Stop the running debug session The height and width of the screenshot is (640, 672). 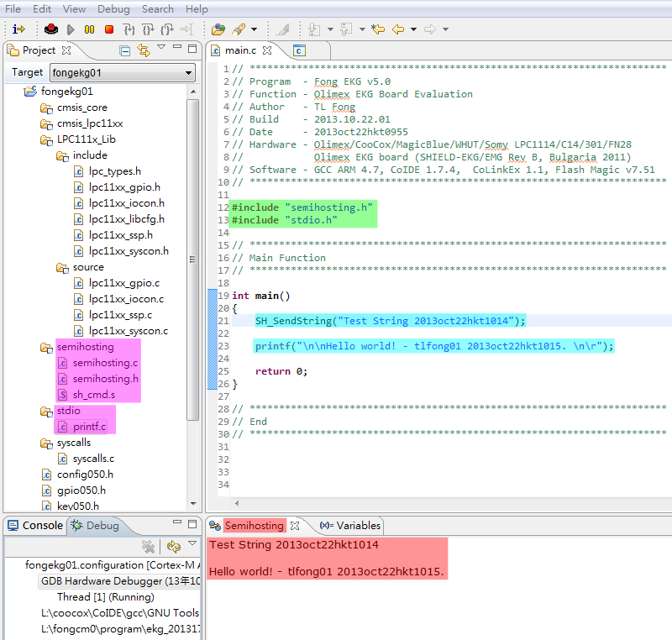tap(108, 29)
